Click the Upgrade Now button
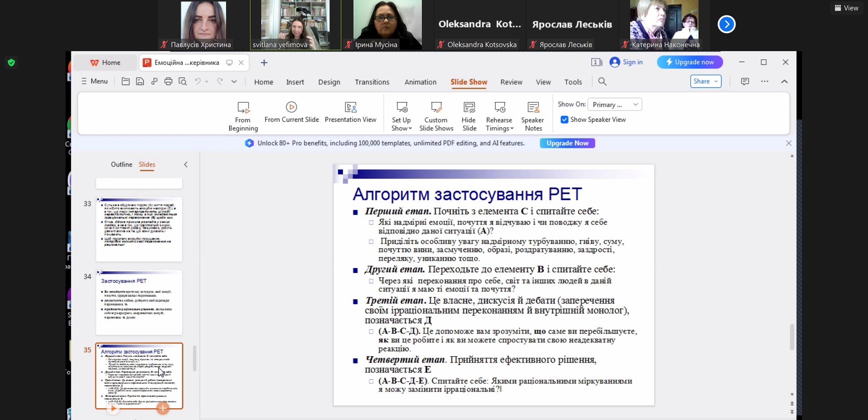The height and width of the screenshot is (420, 868). click(567, 143)
